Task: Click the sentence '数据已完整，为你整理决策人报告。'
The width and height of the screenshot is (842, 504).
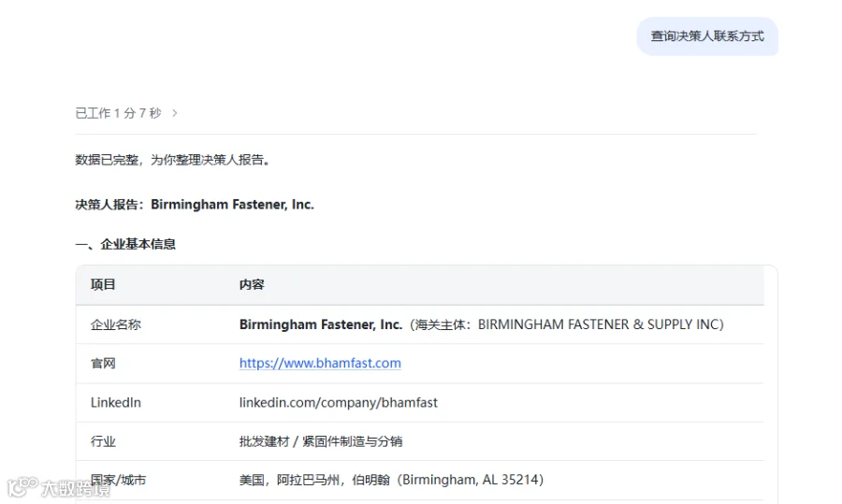Action: tap(172, 160)
